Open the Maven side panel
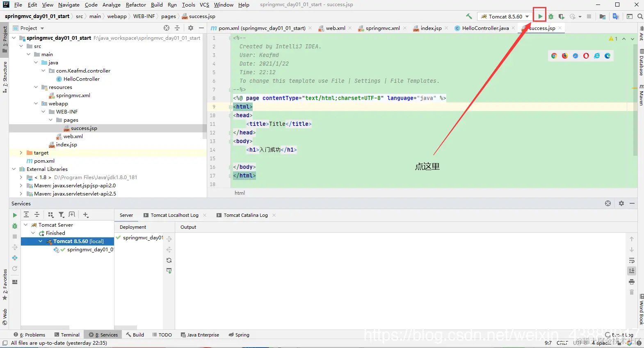 point(641,95)
